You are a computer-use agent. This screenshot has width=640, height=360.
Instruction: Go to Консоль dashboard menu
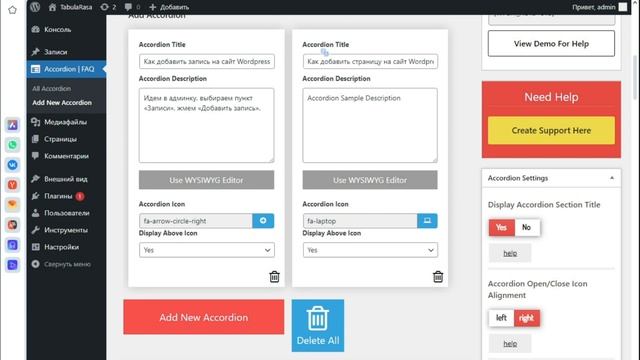coord(58,29)
